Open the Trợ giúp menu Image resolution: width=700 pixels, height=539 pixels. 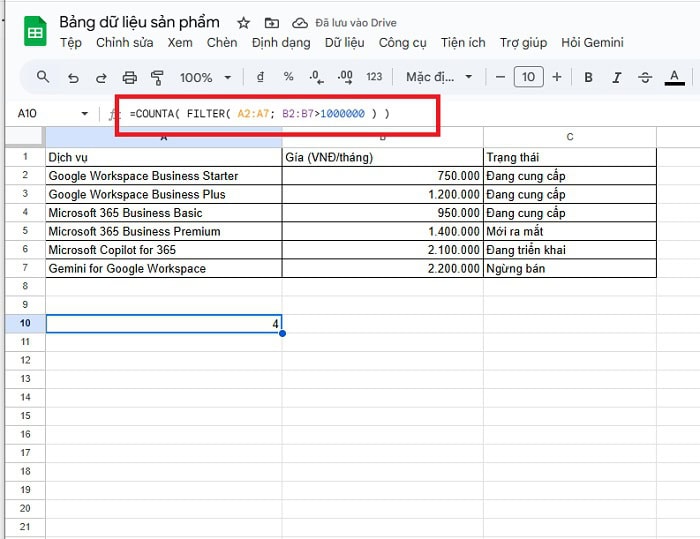pos(523,42)
